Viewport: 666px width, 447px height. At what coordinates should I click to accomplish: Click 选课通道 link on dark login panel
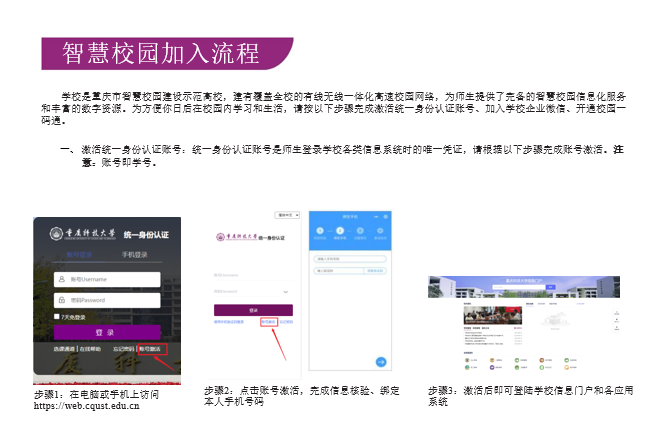coord(64,349)
